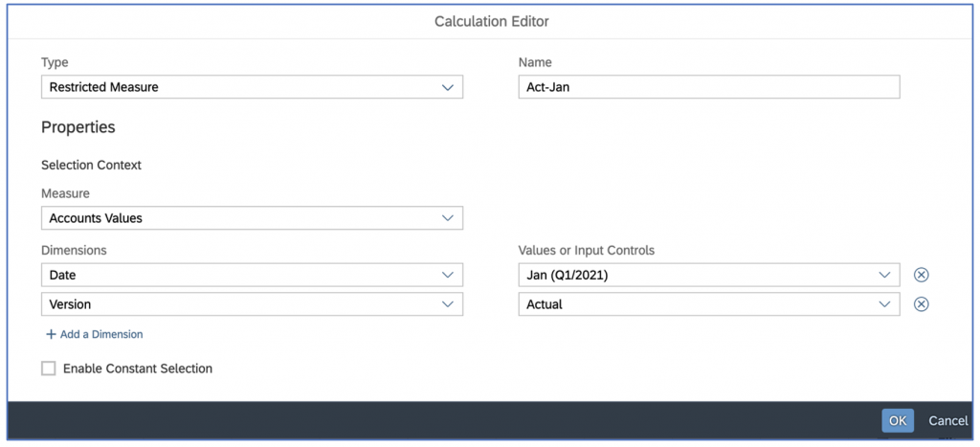Click the chevron arrow in Accounts Values field
The image size is (980, 447).
click(x=448, y=218)
